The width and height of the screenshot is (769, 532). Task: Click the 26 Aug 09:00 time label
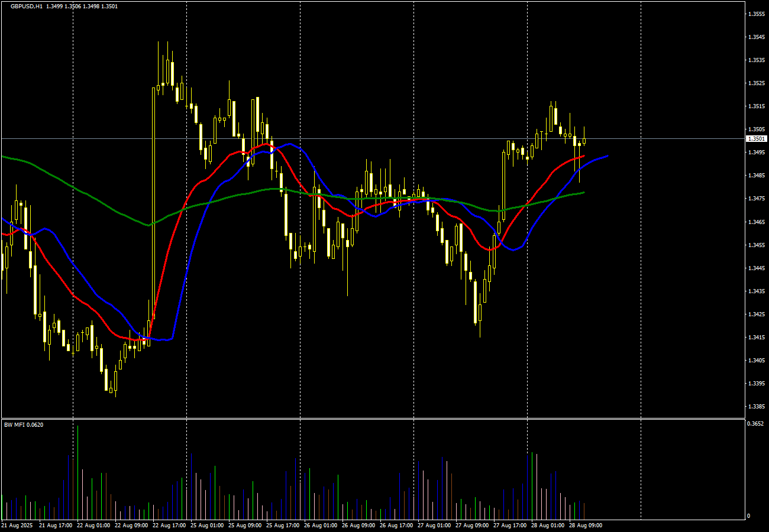click(x=358, y=525)
